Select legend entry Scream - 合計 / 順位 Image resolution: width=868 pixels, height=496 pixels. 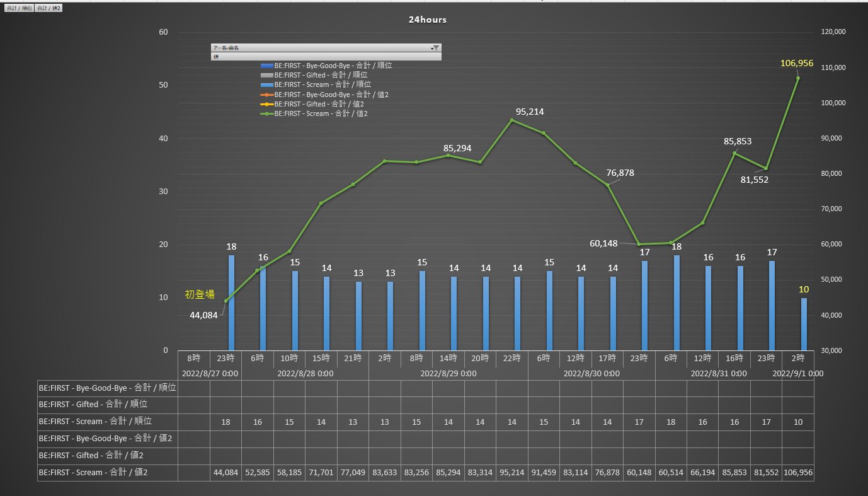coord(316,84)
